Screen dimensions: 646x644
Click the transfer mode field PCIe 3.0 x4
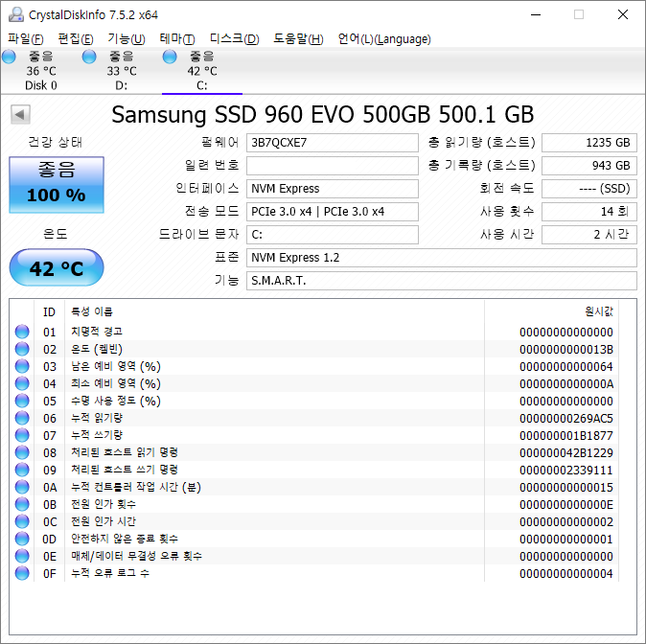[x=333, y=212]
